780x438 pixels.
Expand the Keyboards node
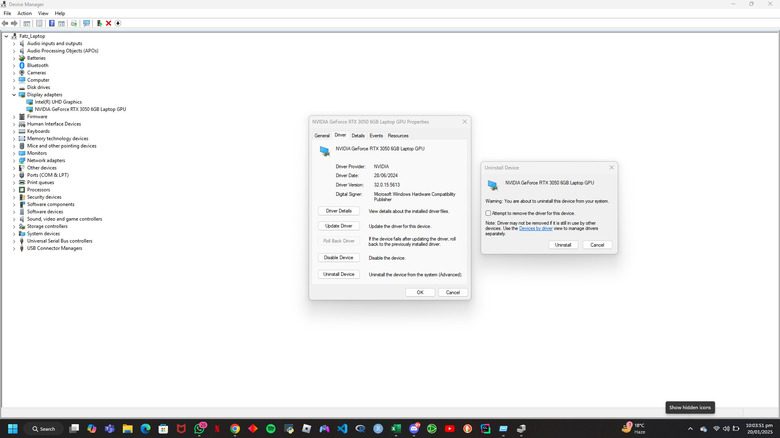pyautogui.click(x=14, y=131)
